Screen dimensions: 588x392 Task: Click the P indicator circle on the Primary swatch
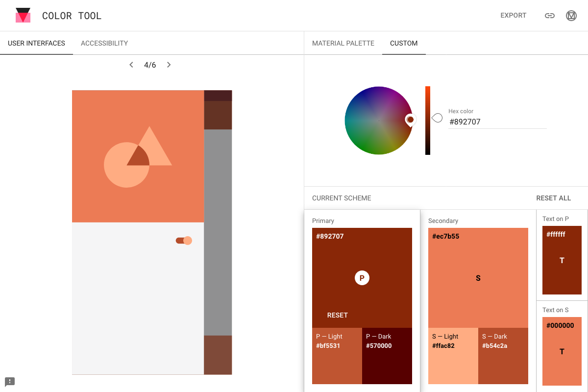point(362,278)
